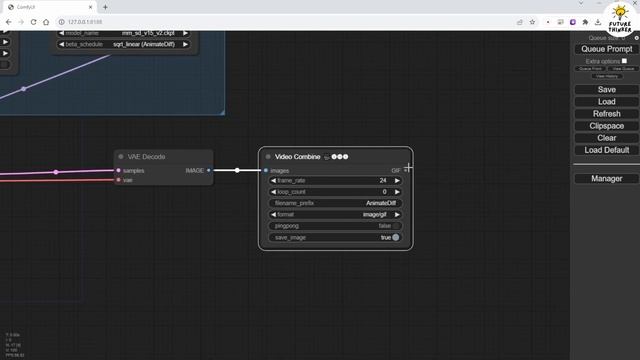Click the Queue Front button
Image resolution: width=640 pixels, height=360 pixels.
coord(590,69)
